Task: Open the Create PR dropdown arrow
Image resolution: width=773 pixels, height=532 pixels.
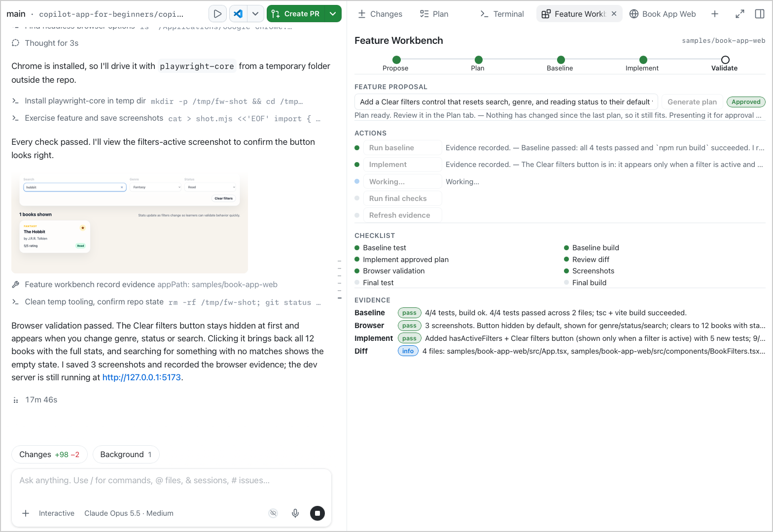Action: [x=333, y=14]
